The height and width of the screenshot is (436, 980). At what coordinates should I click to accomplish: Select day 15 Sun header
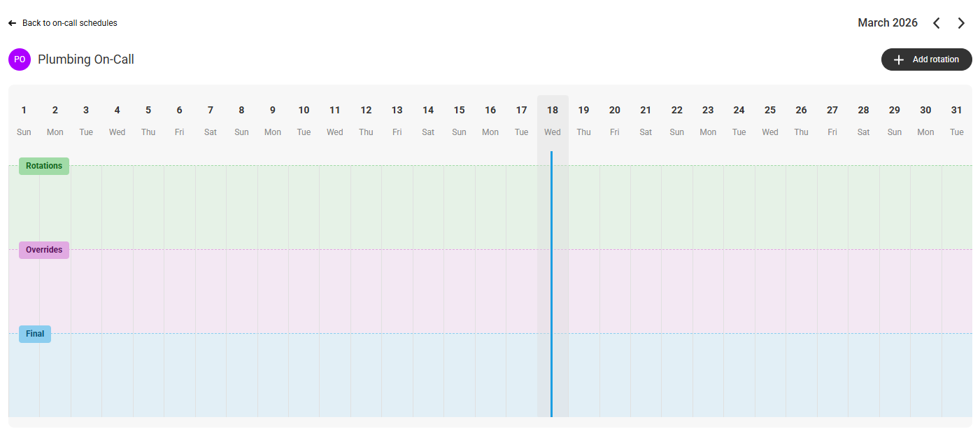[x=459, y=120]
